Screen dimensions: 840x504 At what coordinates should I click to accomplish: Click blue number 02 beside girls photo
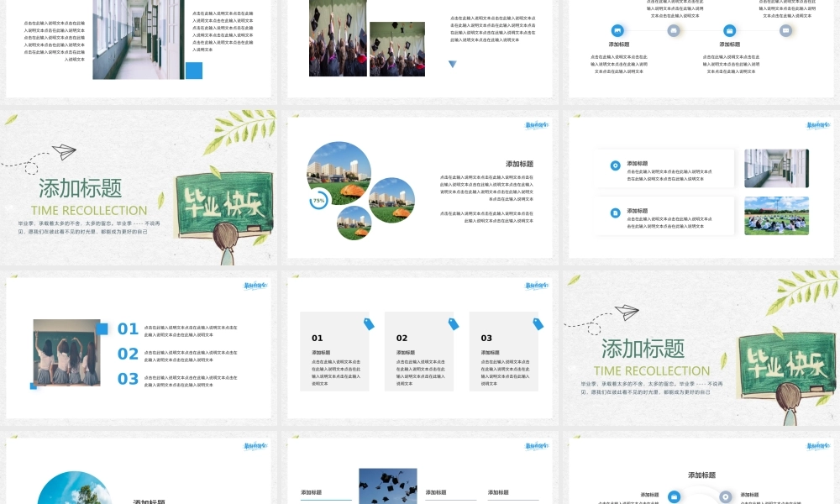pos(128,354)
